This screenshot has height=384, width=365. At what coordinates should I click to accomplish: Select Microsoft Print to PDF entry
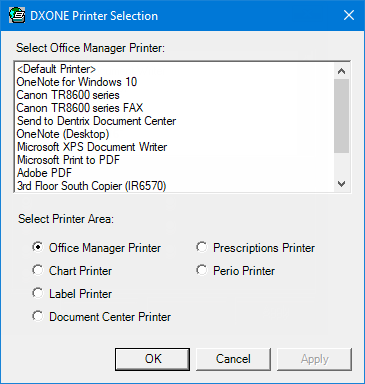[175, 160]
